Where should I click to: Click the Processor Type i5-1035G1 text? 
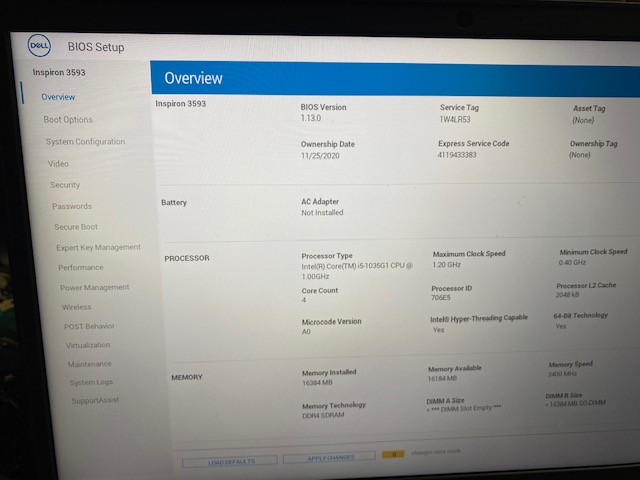click(357, 271)
